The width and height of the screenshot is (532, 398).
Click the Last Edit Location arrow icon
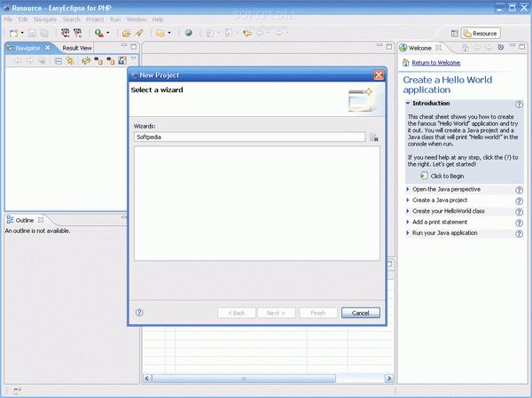(247, 33)
